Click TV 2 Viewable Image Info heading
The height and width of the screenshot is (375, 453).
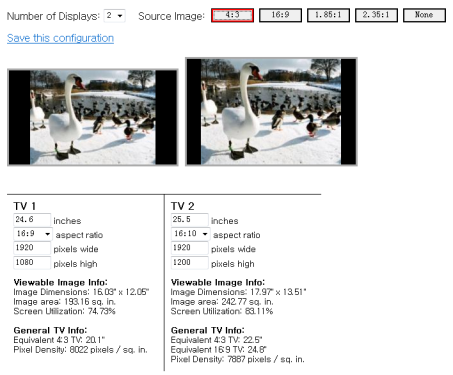pyautogui.click(x=218, y=282)
